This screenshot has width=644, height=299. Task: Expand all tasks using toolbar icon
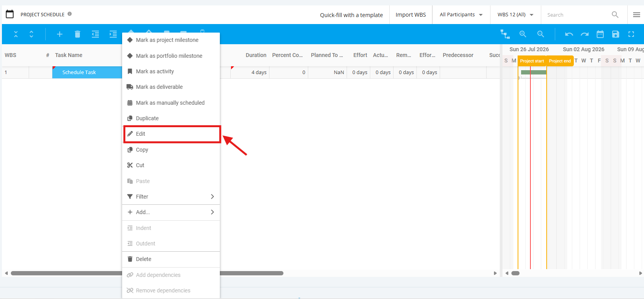pyautogui.click(x=31, y=34)
